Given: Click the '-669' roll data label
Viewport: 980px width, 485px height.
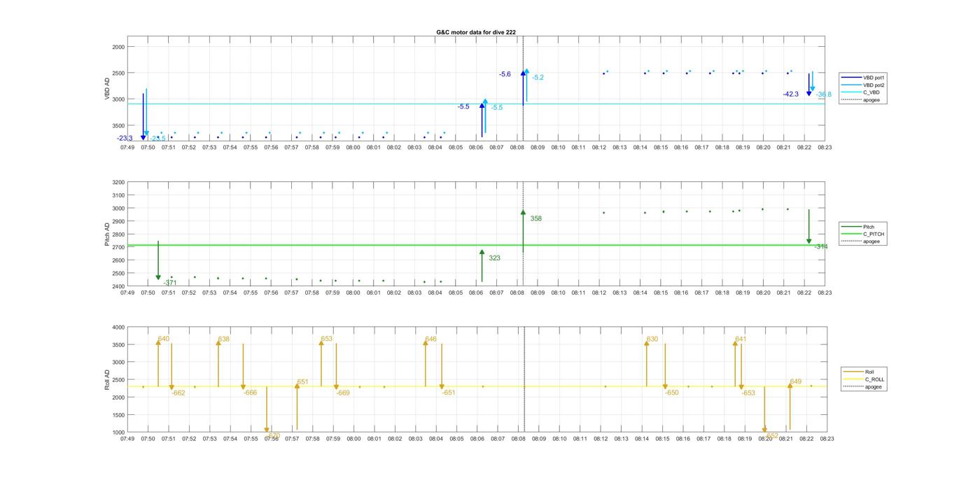Looking at the screenshot, I should [343, 393].
